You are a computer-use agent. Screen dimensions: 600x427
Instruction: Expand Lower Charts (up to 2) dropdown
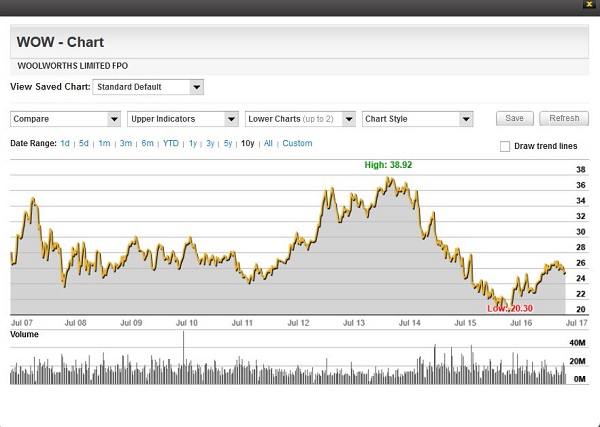point(300,118)
